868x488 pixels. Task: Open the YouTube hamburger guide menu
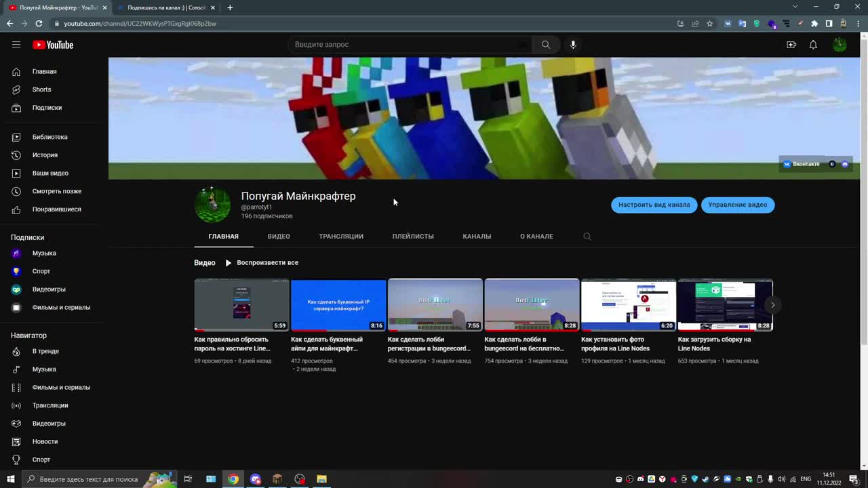pyautogui.click(x=16, y=45)
